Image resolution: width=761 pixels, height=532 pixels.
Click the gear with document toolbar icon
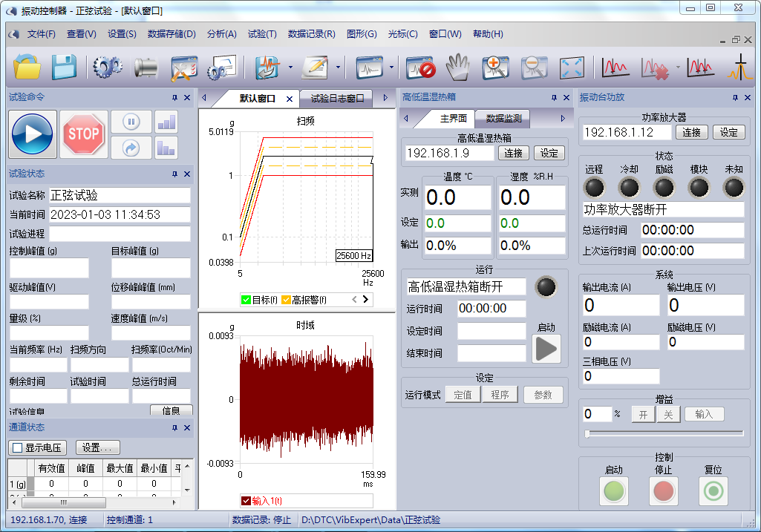click(x=222, y=67)
